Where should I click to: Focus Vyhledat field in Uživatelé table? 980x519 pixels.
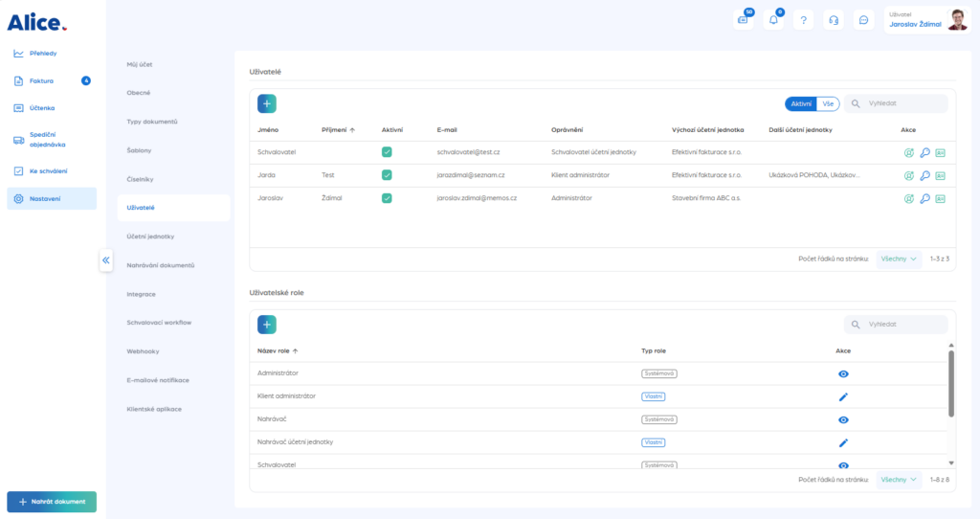click(x=896, y=103)
